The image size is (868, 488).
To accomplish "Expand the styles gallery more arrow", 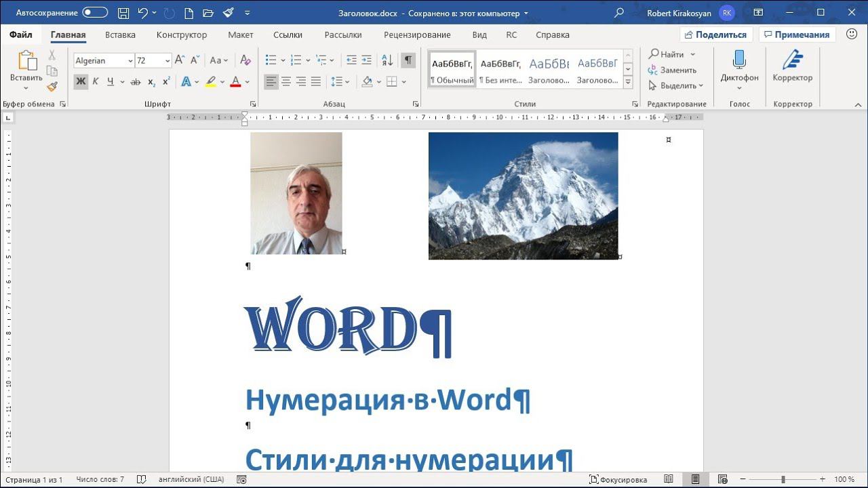I will [628, 83].
